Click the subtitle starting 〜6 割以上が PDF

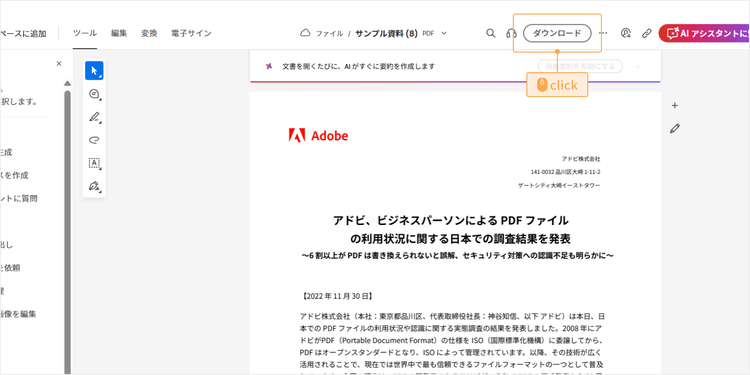(457, 256)
